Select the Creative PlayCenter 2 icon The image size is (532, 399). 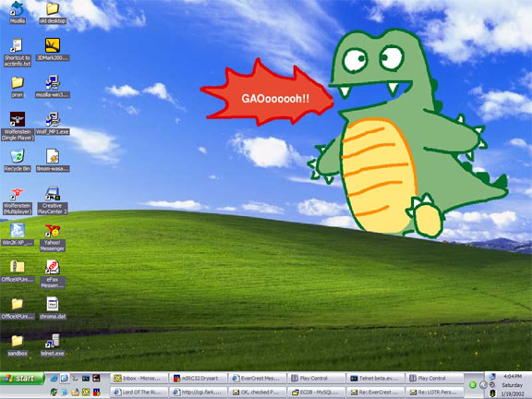[53, 200]
